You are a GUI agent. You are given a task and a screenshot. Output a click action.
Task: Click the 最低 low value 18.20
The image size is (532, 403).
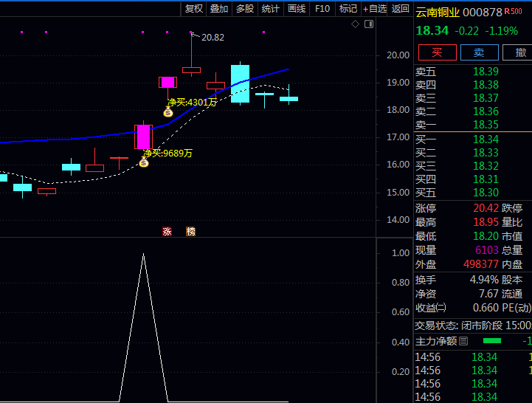486,236
